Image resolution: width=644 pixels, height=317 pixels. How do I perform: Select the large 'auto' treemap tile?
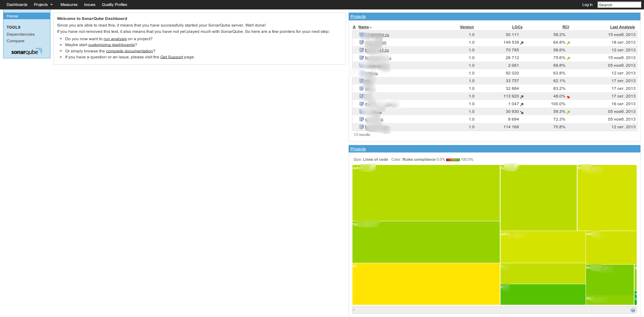(426, 193)
